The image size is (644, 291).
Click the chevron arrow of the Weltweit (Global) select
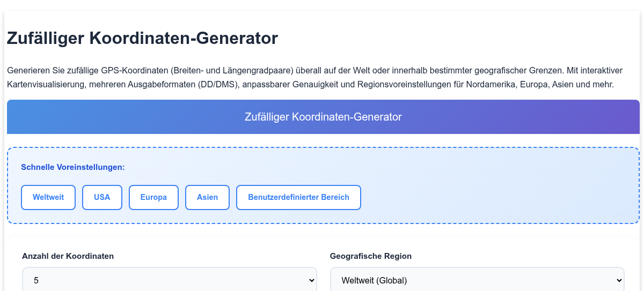(x=620, y=280)
